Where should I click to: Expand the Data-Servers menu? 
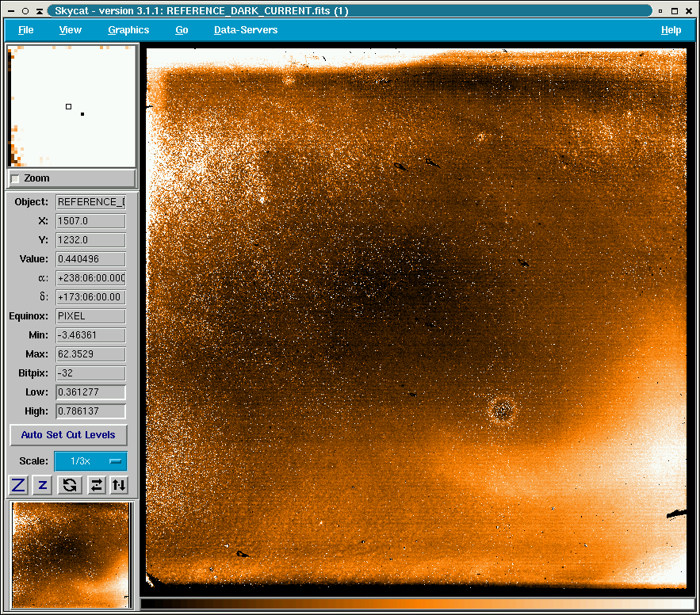(246, 30)
